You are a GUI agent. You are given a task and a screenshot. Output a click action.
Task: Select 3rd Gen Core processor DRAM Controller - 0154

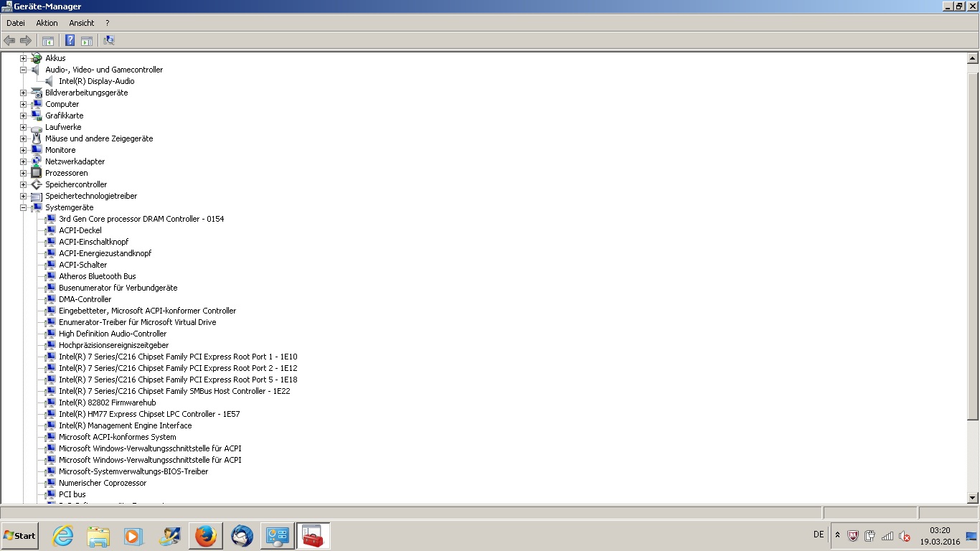[141, 219]
